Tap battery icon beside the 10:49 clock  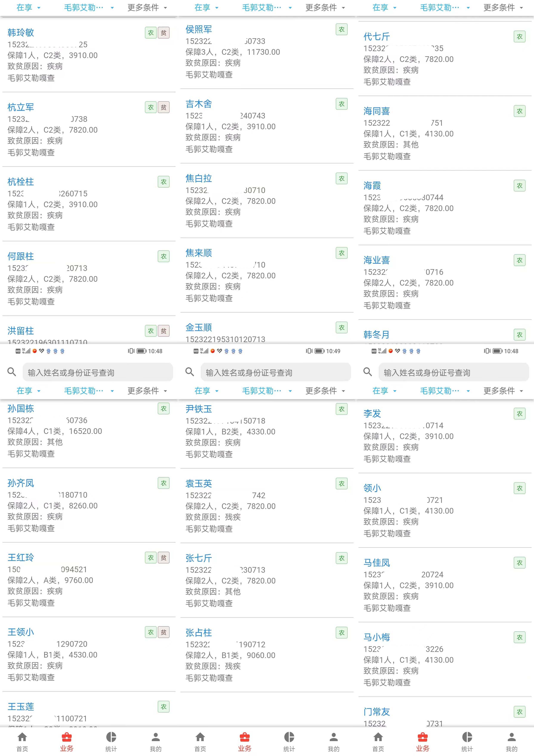(319, 351)
